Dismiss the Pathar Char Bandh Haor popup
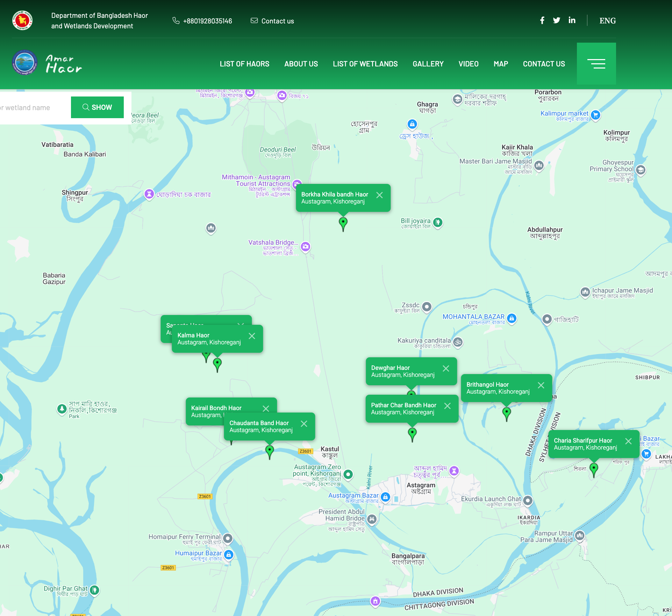Screen dimensions: 672x616 point(447,406)
